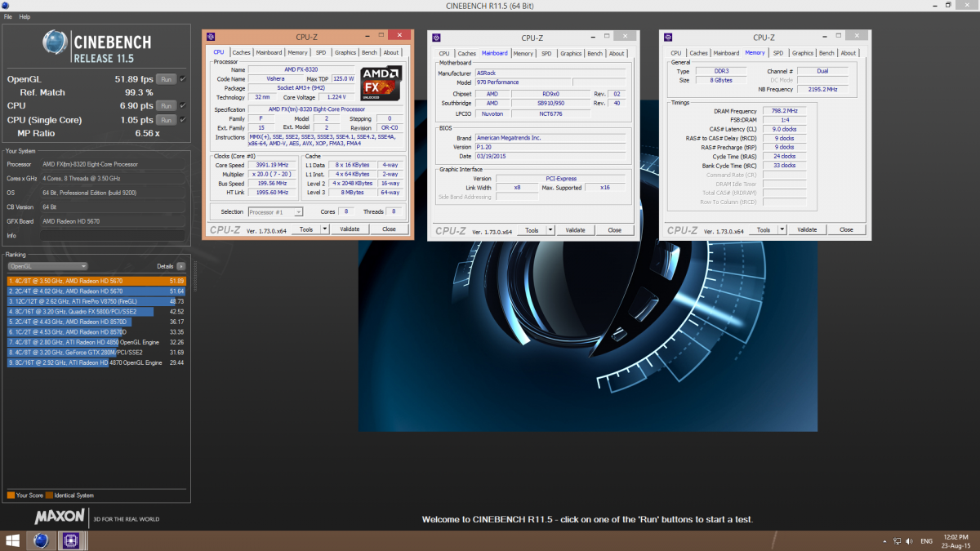980x551 pixels.
Task: Click the Tools button in the CPU tab window
Action: click(x=305, y=229)
